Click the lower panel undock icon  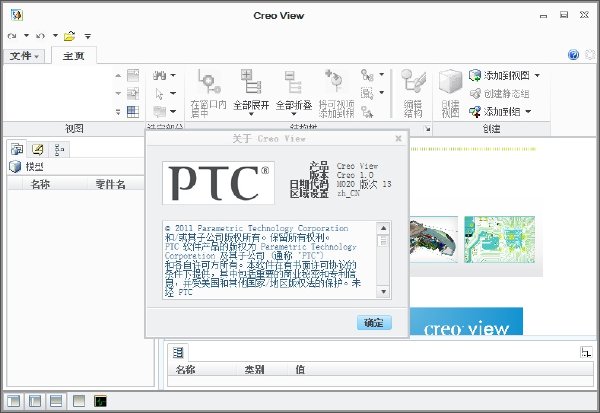coord(585,352)
